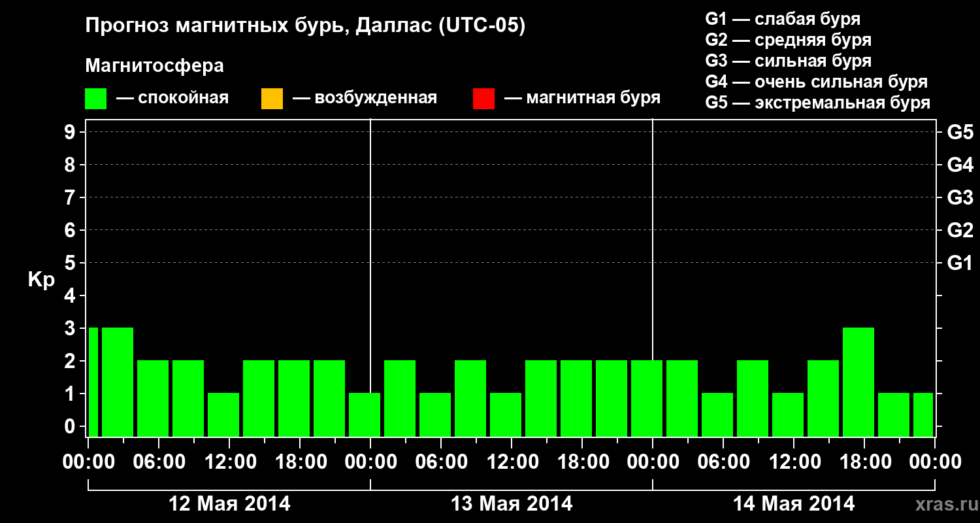980x523 pixels.
Task: Click the first '06:00' time label under 12 May
Action: (159, 462)
